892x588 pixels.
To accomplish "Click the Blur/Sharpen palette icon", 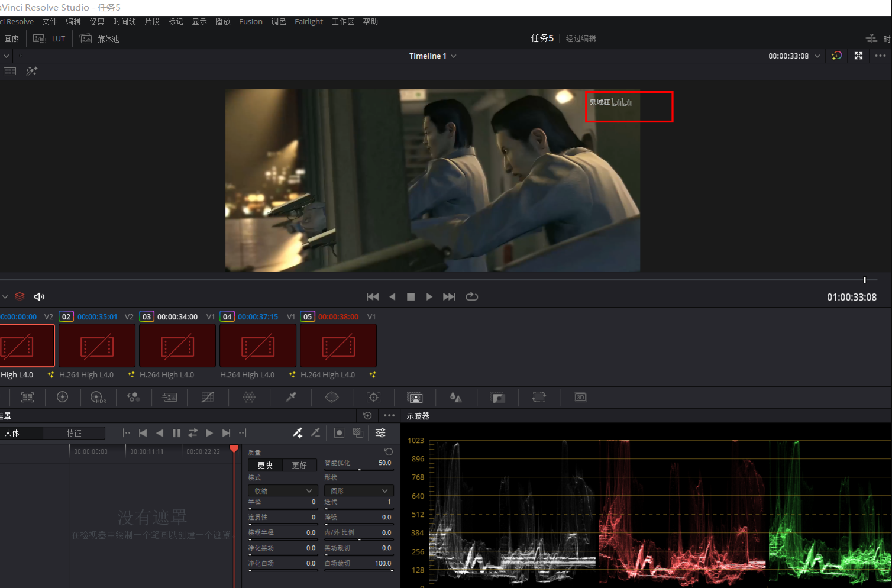I will [x=455, y=398].
